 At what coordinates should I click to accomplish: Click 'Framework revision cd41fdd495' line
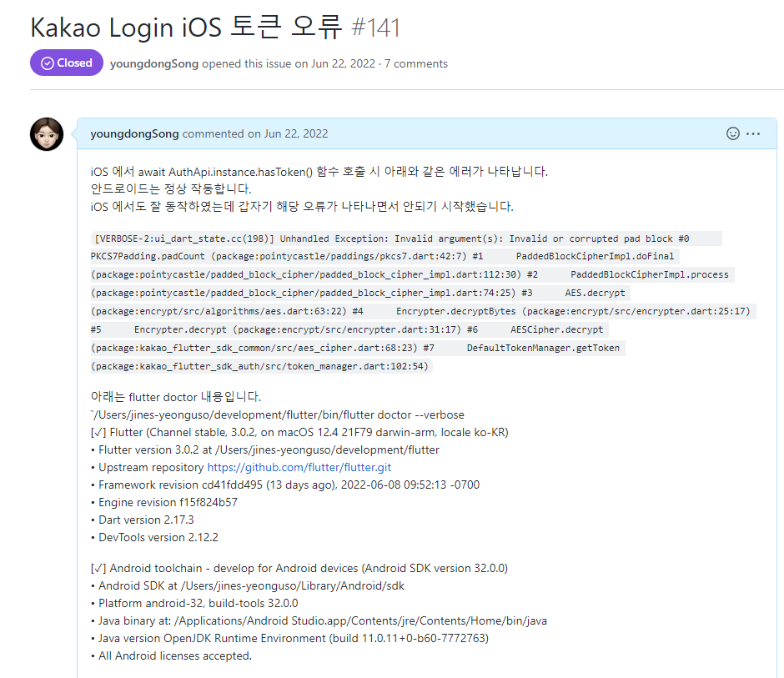[x=285, y=485]
